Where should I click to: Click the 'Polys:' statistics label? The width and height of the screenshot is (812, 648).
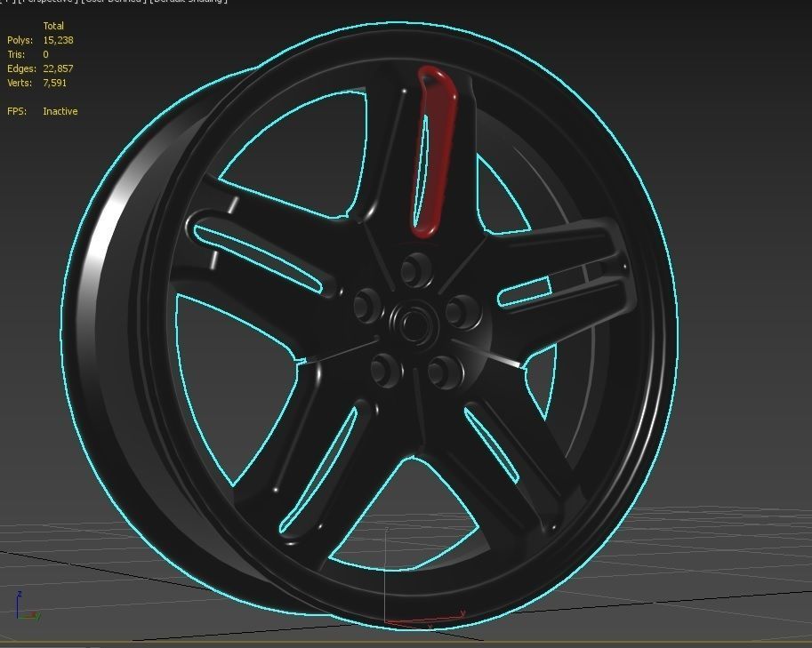tap(20, 40)
